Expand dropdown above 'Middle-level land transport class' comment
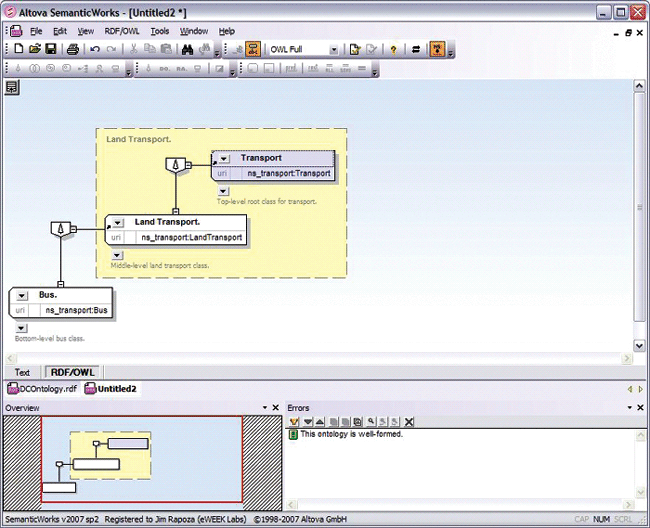Screen dimensions: 650x528 pyautogui.click(x=117, y=255)
